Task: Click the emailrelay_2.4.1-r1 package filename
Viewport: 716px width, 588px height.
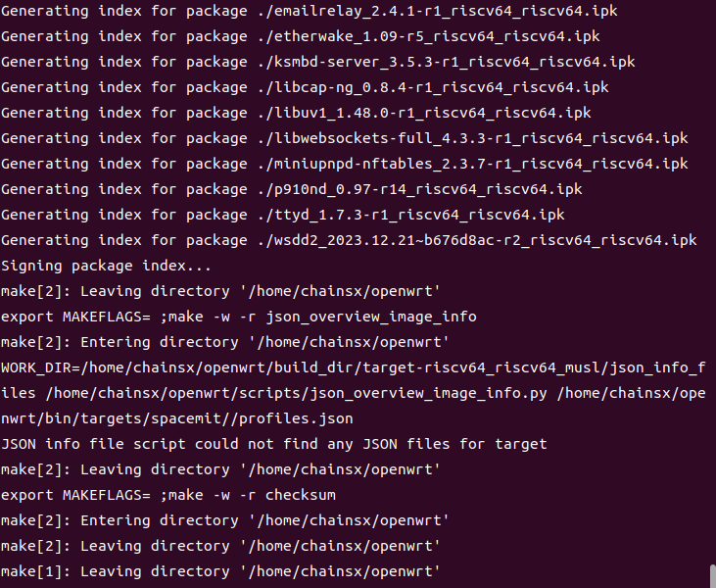Action: tap(438, 11)
